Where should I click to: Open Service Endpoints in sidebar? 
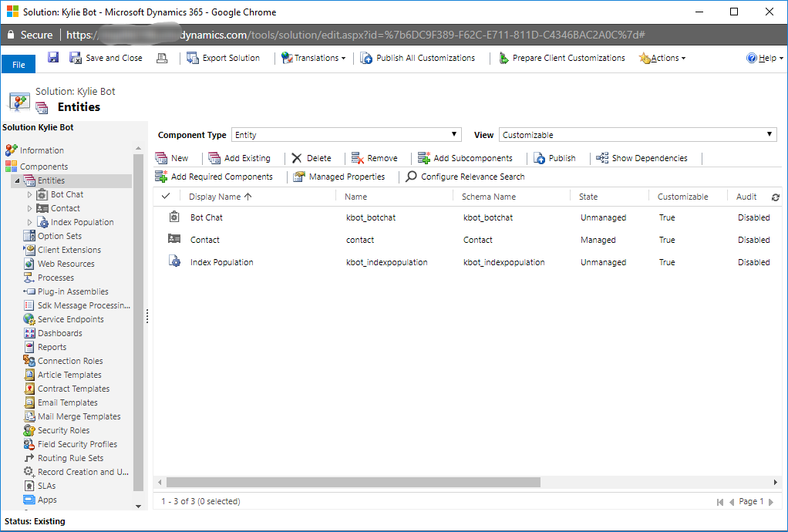click(x=63, y=319)
